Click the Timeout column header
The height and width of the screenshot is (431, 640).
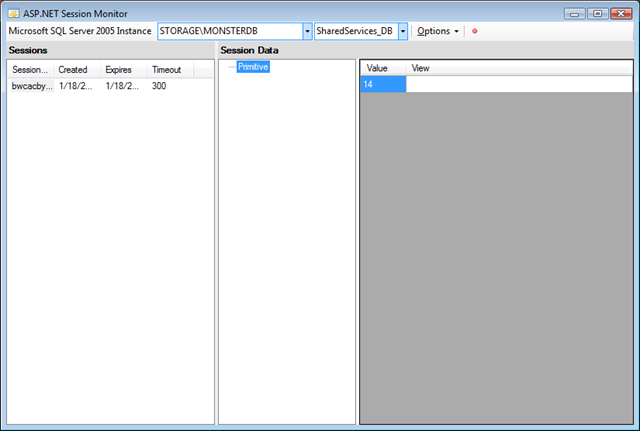[170, 69]
